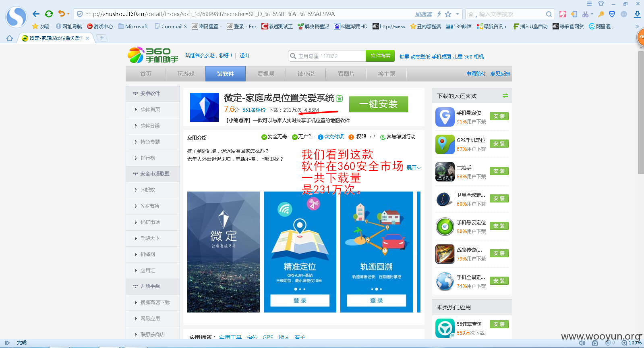Expand the app description with 展开

coord(413,167)
